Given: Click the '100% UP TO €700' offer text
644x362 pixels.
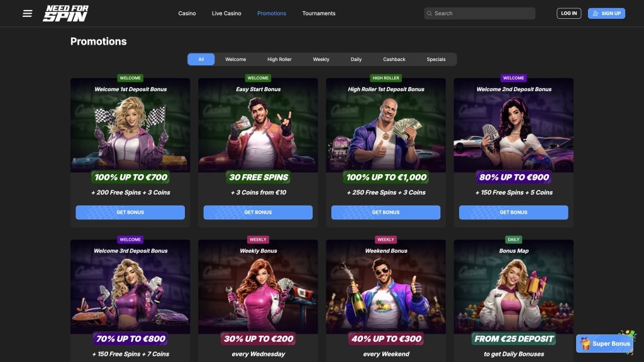Looking at the screenshot, I should coord(131,177).
